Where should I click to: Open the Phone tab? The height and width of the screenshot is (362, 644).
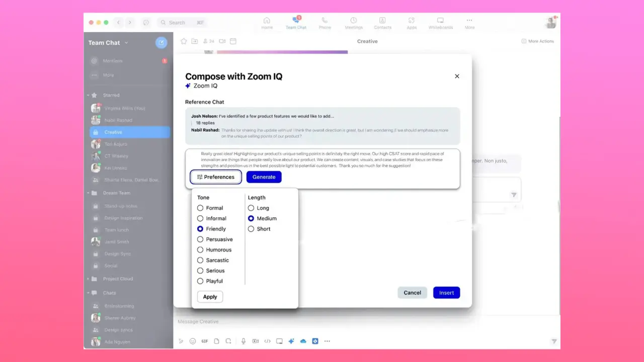tap(325, 23)
